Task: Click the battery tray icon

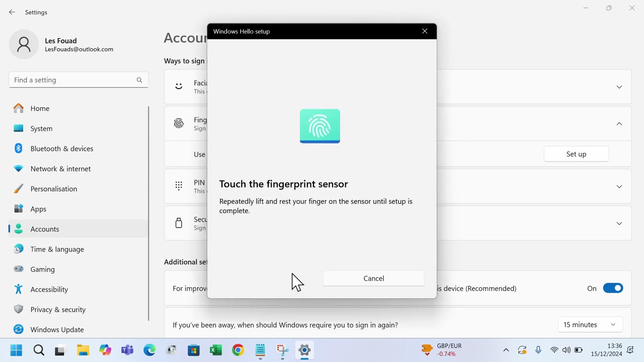Action: click(579, 350)
